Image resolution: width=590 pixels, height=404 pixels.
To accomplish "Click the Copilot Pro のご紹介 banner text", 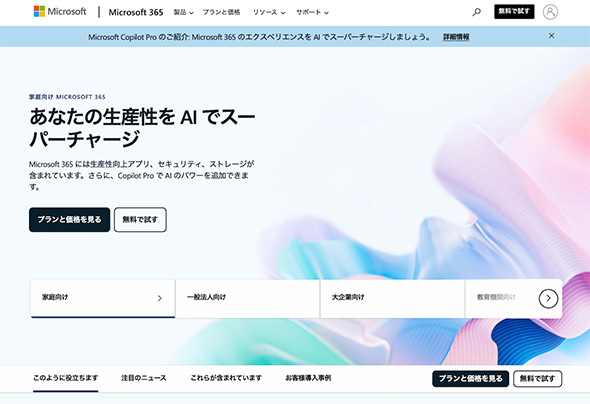I will (x=260, y=37).
